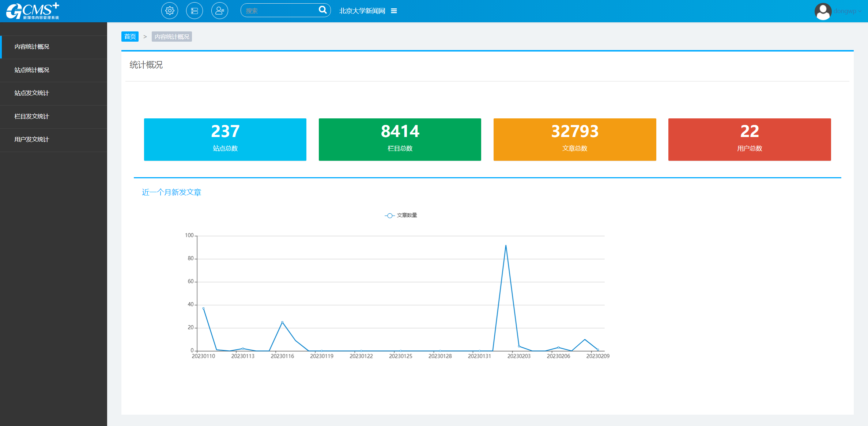Open the settings gear icon

tap(170, 11)
